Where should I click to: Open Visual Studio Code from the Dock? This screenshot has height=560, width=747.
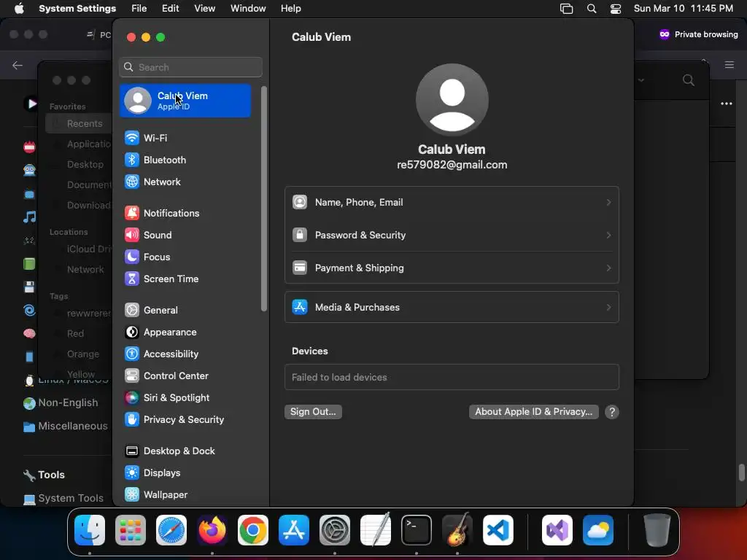[498, 530]
